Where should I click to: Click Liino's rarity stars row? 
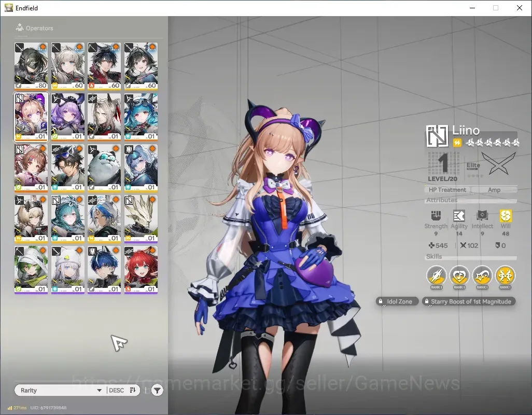pos(492,143)
